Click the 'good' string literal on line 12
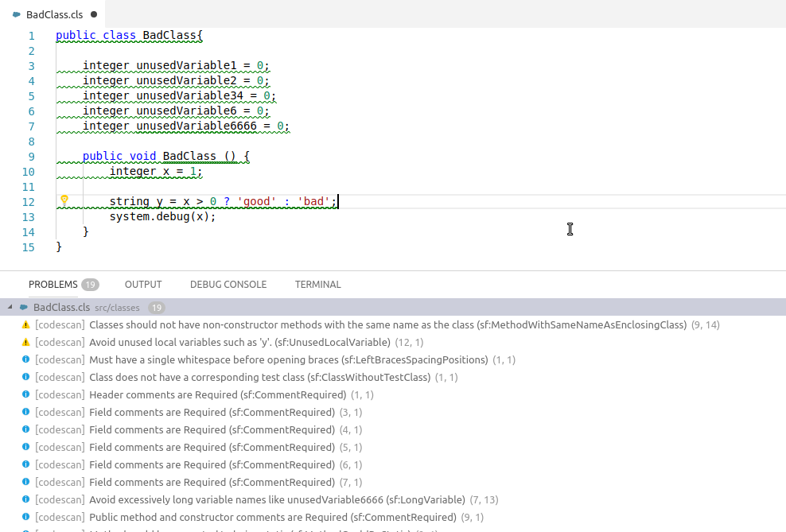 tap(257, 201)
